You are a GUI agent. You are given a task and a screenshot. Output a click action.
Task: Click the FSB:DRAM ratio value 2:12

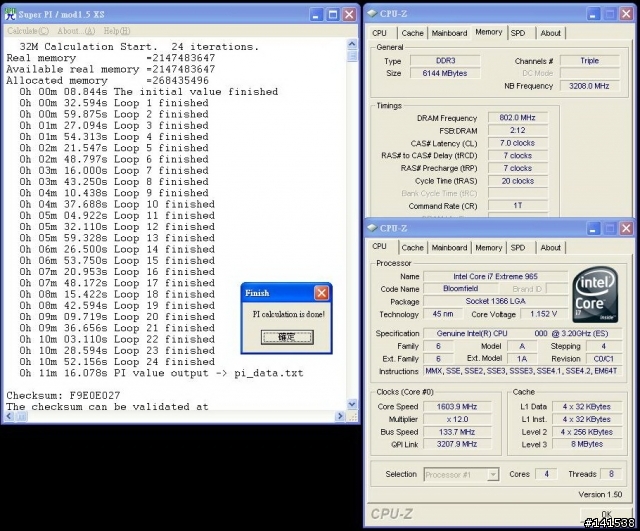tap(518, 130)
